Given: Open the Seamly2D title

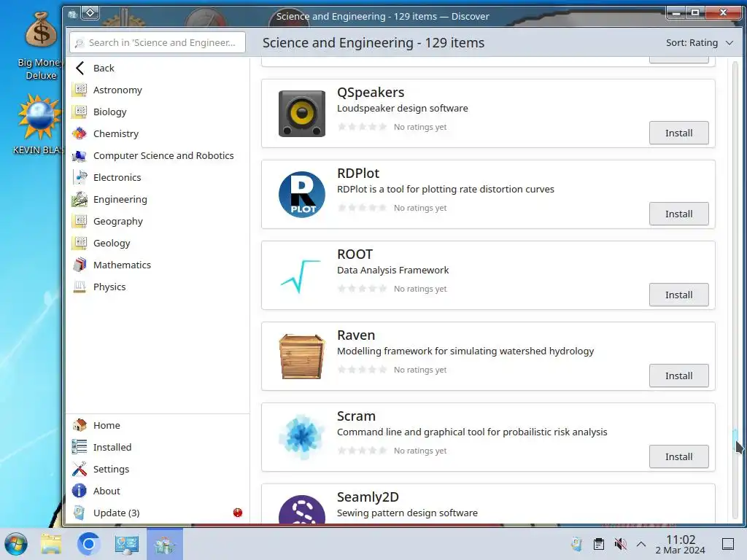Looking at the screenshot, I should (368, 497).
